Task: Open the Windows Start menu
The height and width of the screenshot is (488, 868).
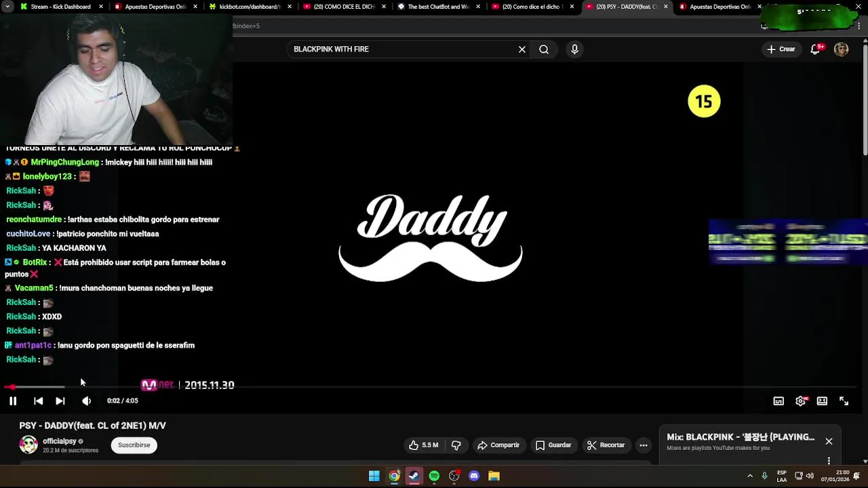Action: coord(374,476)
